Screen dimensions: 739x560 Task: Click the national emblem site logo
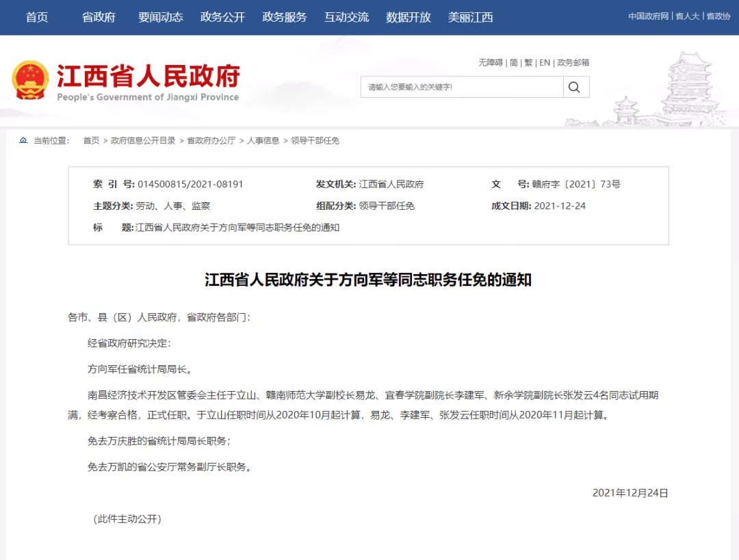pyautogui.click(x=30, y=78)
